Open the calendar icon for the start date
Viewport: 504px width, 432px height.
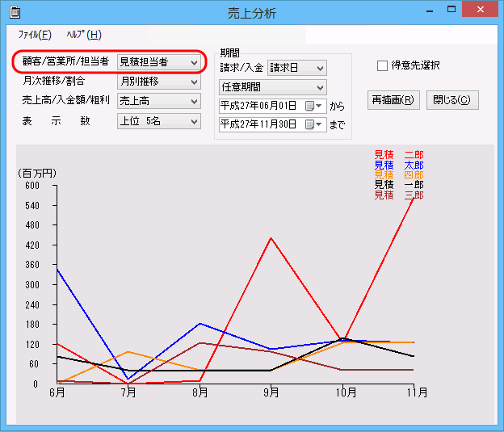pos(313,106)
